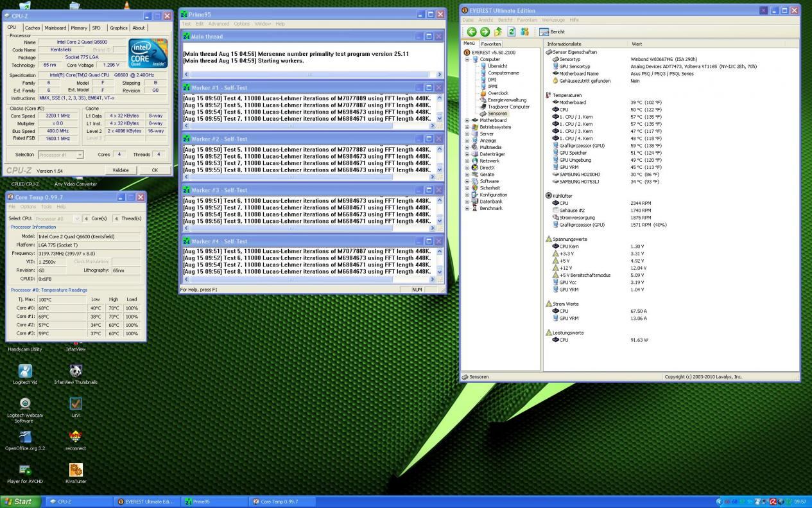This screenshot has height=508, width=812.
Task: Open Processor #1 selection dropdown in CPU-Z
Action: [60, 155]
